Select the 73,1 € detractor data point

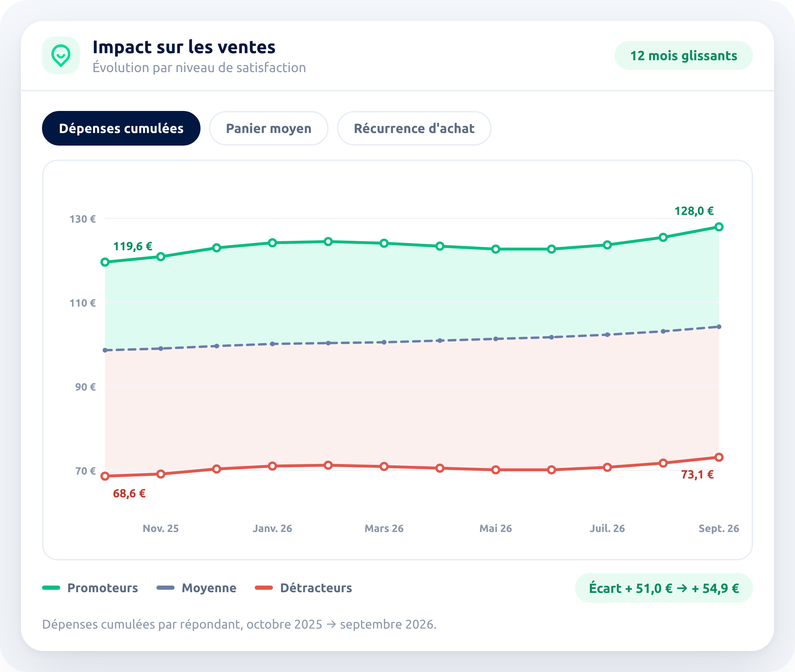pyautogui.click(x=719, y=457)
